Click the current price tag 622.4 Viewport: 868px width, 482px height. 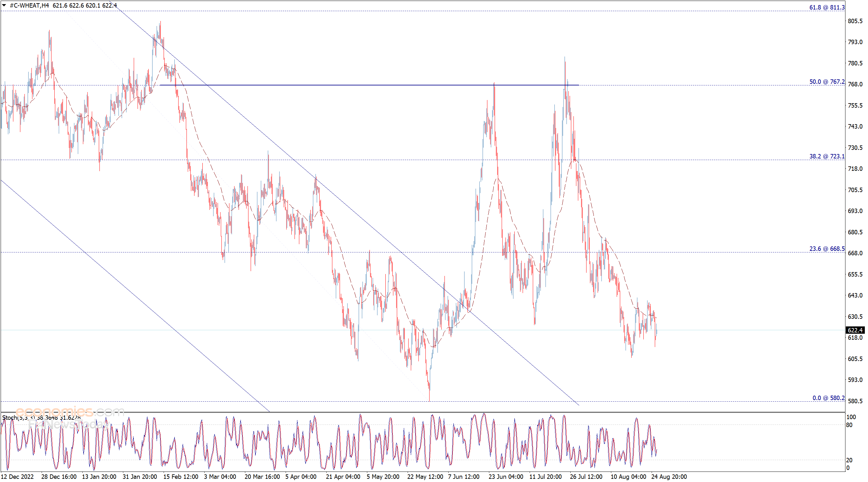coord(855,330)
